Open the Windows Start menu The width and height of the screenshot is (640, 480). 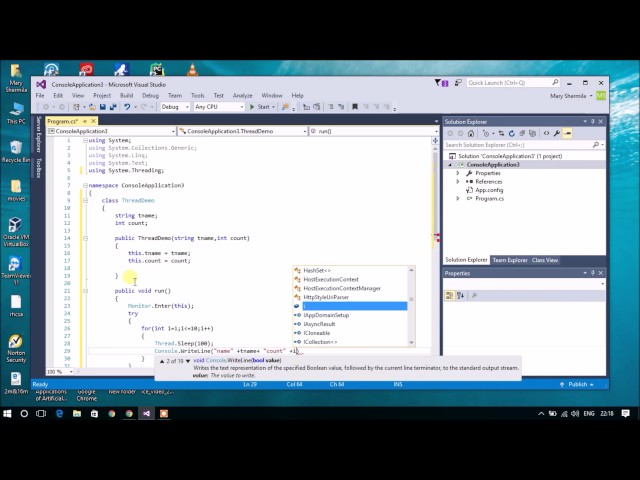[x=7, y=413]
